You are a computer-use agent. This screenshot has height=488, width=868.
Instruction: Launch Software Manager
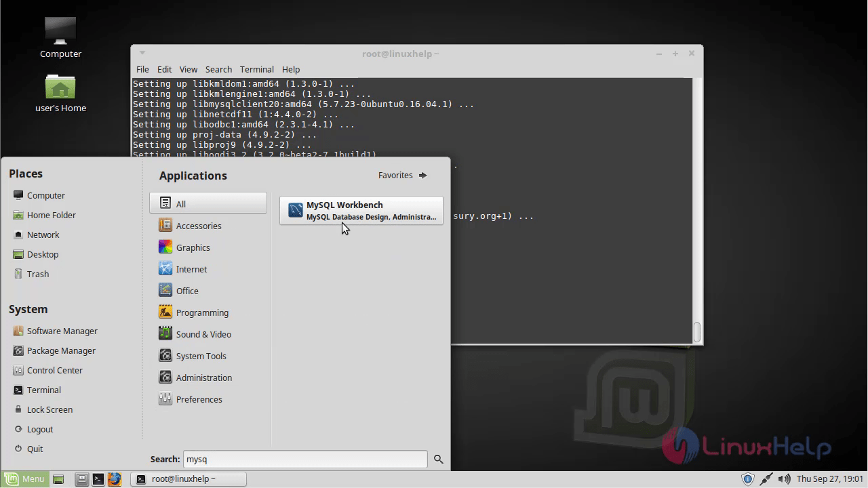(x=55, y=331)
